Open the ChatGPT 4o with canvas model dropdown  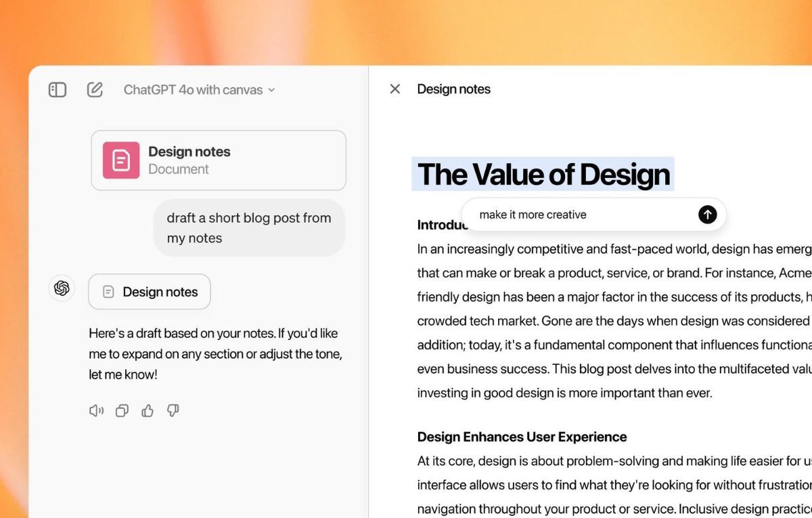click(199, 89)
